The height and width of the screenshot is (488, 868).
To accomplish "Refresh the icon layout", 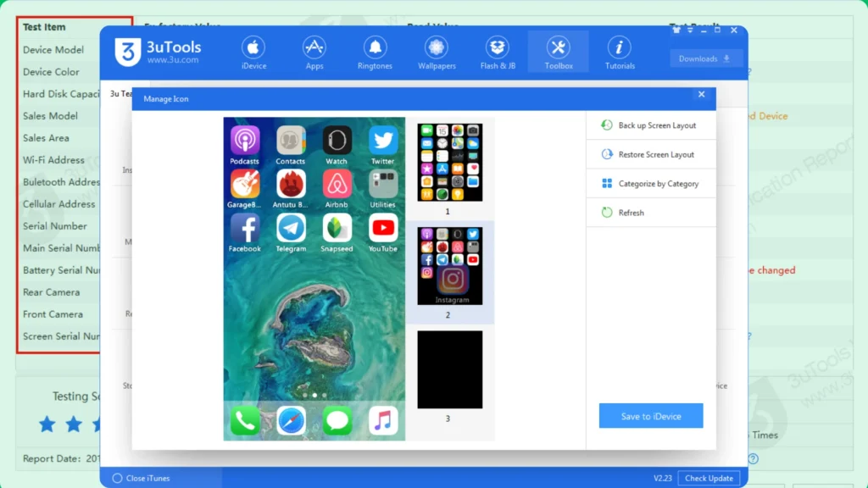I will point(651,213).
